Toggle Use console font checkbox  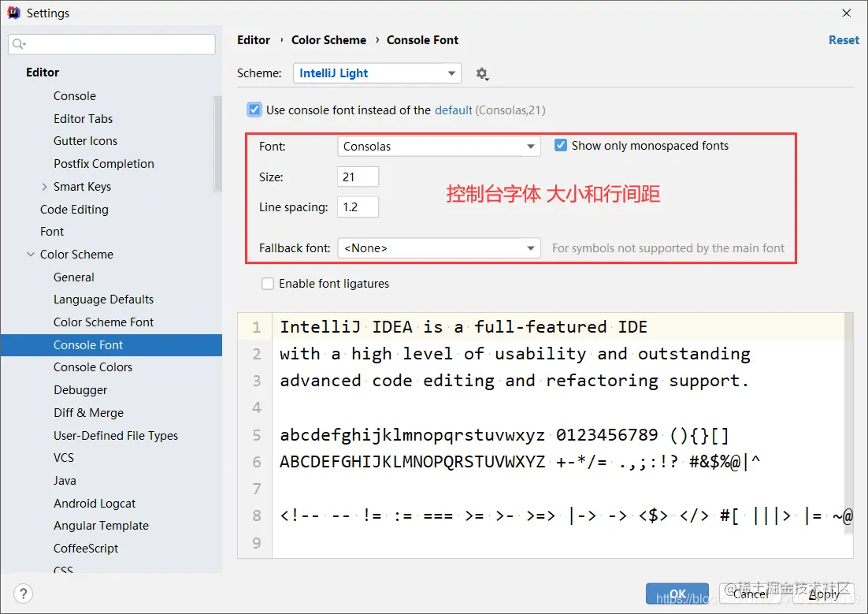[254, 110]
